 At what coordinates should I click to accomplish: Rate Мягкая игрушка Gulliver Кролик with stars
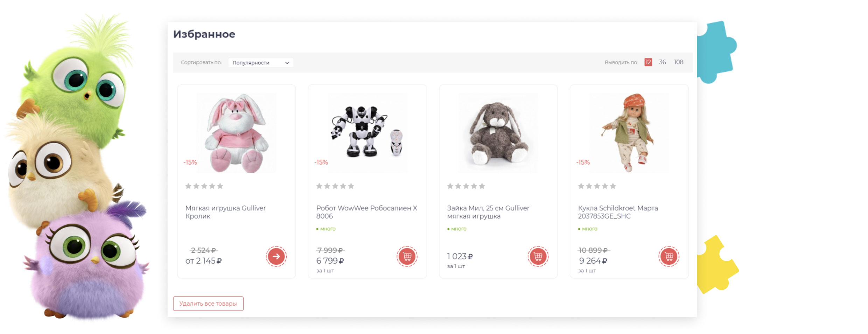[x=204, y=186]
